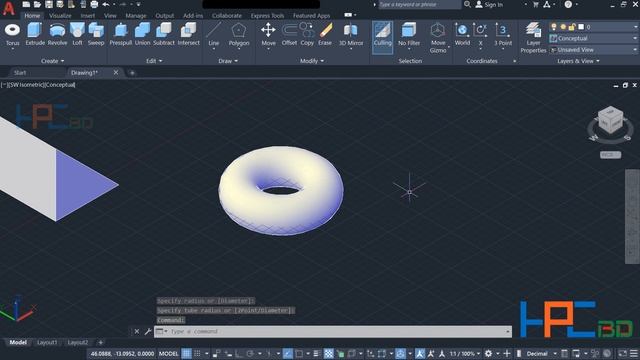Use the Presspull tool
The width and height of the screenshot is (640, 360).
coord(120,34)
